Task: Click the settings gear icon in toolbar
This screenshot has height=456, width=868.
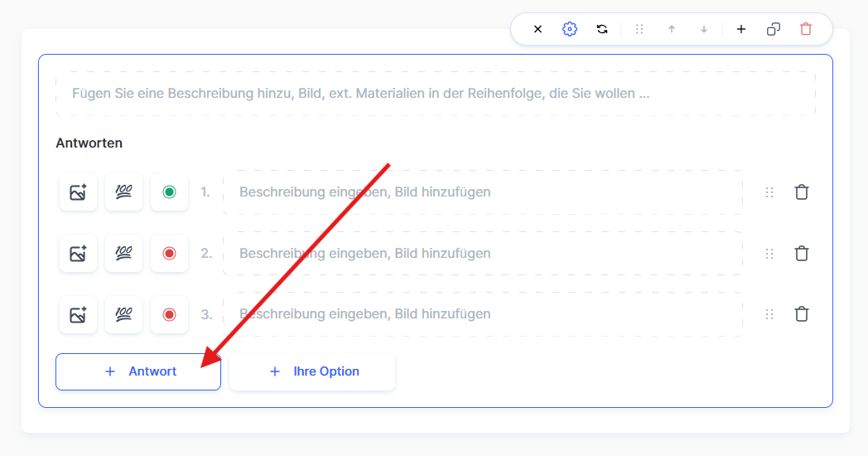Action: (569, 29)
